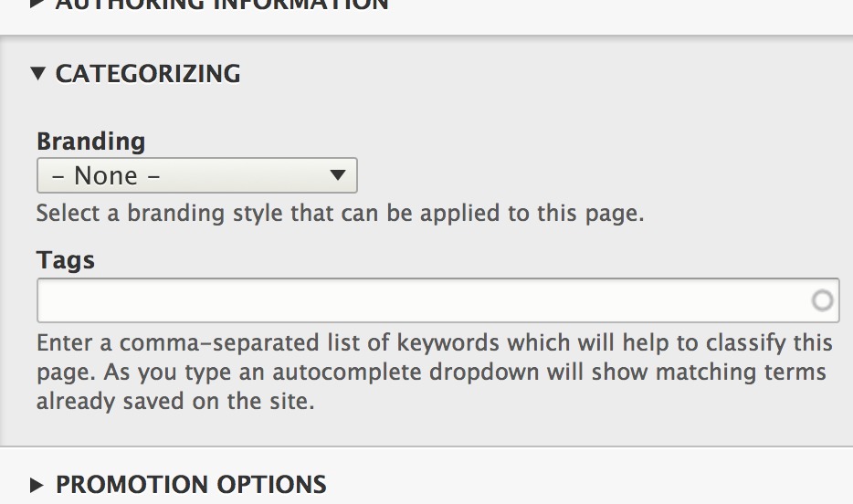Open the Branding select showing None
Screen dimensions: 853x504
click(197, 175)
